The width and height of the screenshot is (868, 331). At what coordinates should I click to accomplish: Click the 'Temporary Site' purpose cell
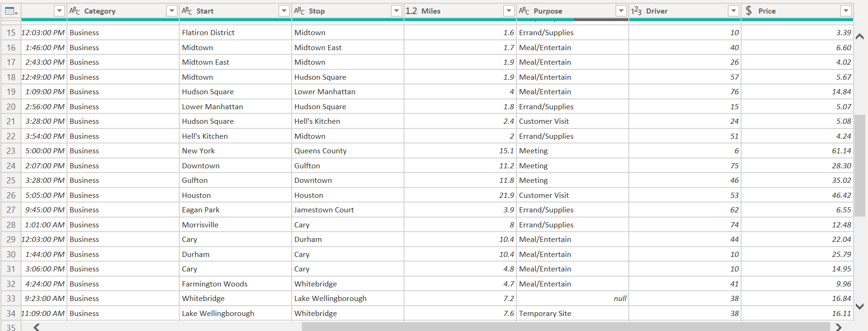click(x=573, y=313)
